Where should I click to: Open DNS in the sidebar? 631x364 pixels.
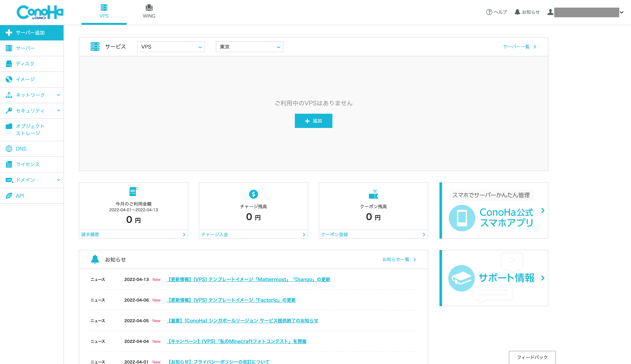click(x=32, y=149)
